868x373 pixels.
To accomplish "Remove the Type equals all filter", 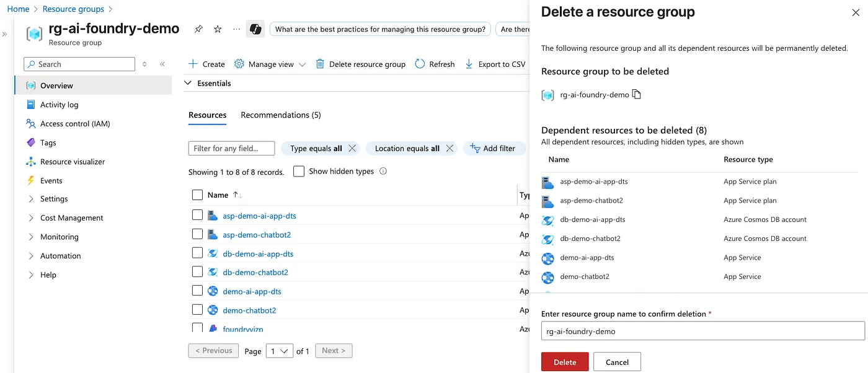I will coord(352,149).
